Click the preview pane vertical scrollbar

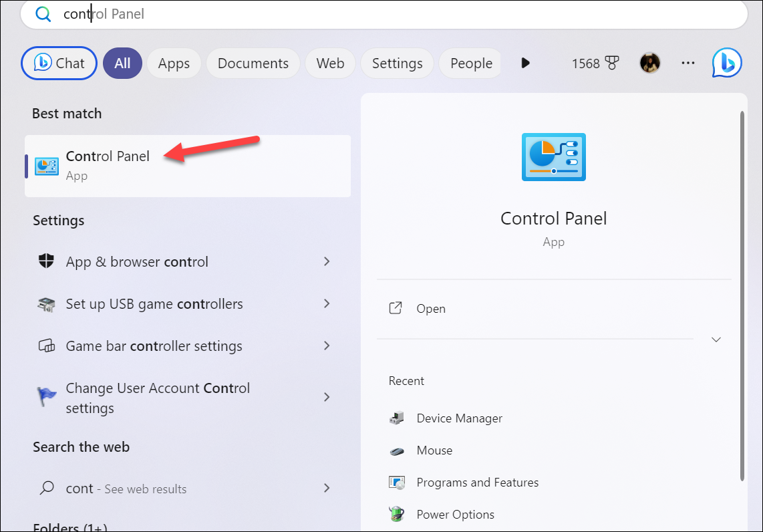point(742,296)
